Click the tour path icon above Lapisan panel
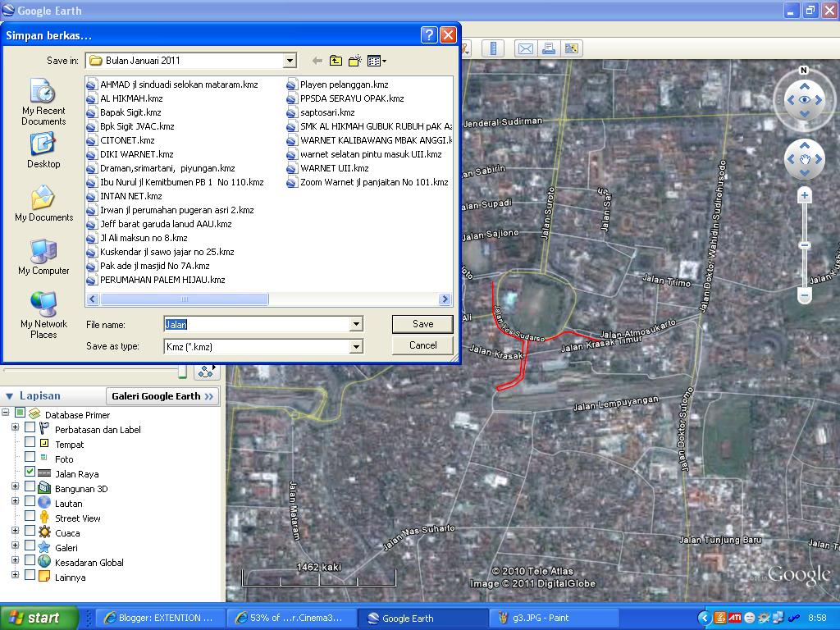 click(206, 371)
